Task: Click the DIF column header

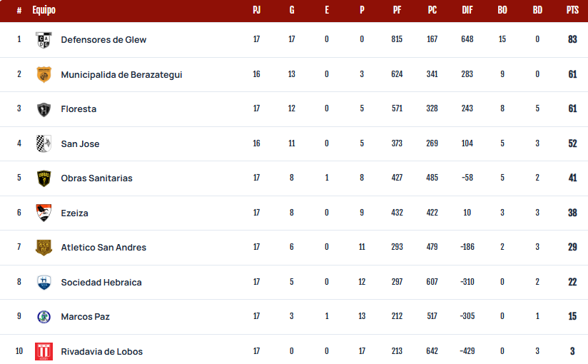Action: tap(467, 10)
